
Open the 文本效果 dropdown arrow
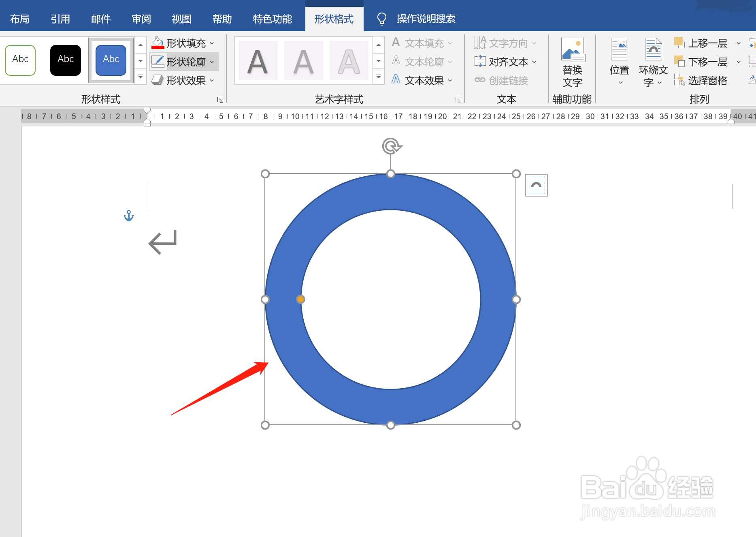coord(450,80)
